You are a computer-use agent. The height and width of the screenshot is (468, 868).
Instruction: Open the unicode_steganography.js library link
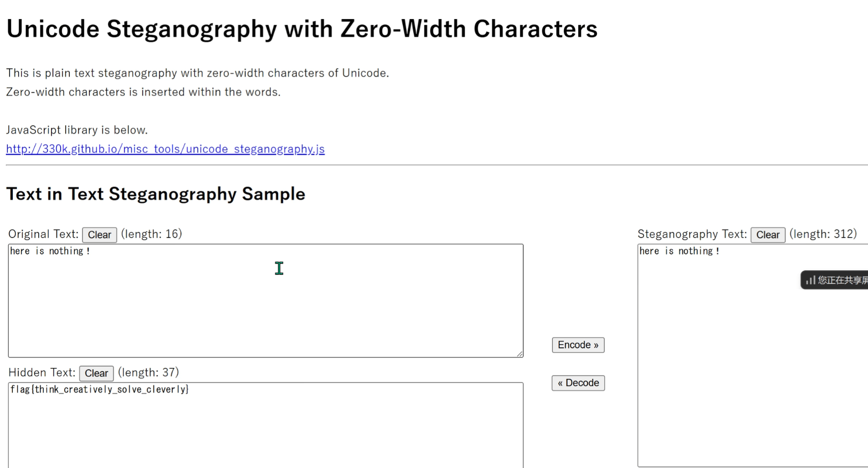tap(165, 149)
